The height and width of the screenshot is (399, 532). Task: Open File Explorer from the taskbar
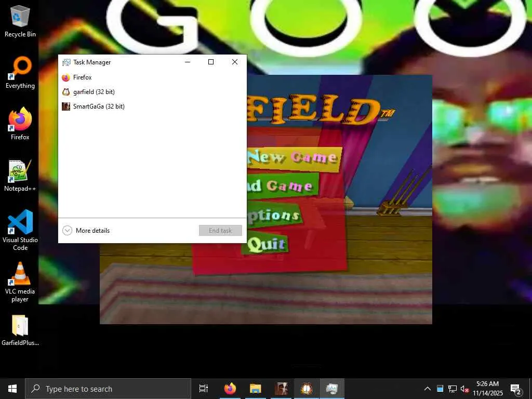click(x=256, y=389)
